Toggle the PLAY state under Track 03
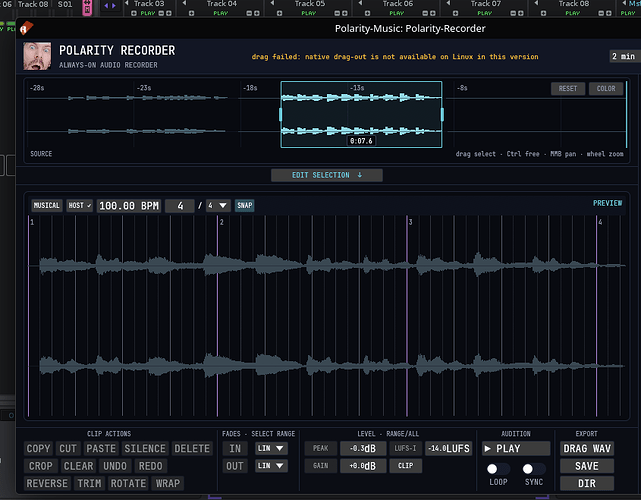This screenshot has height=500, width=641. (148, 13)
